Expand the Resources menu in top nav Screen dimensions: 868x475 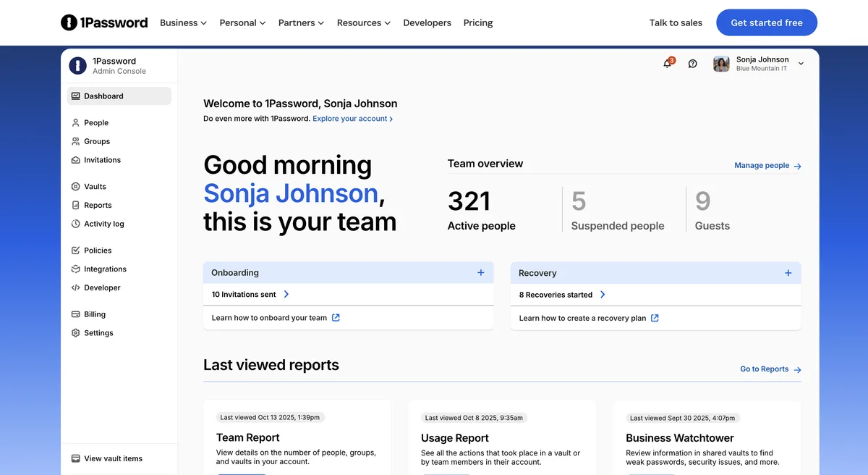(364, 22)
